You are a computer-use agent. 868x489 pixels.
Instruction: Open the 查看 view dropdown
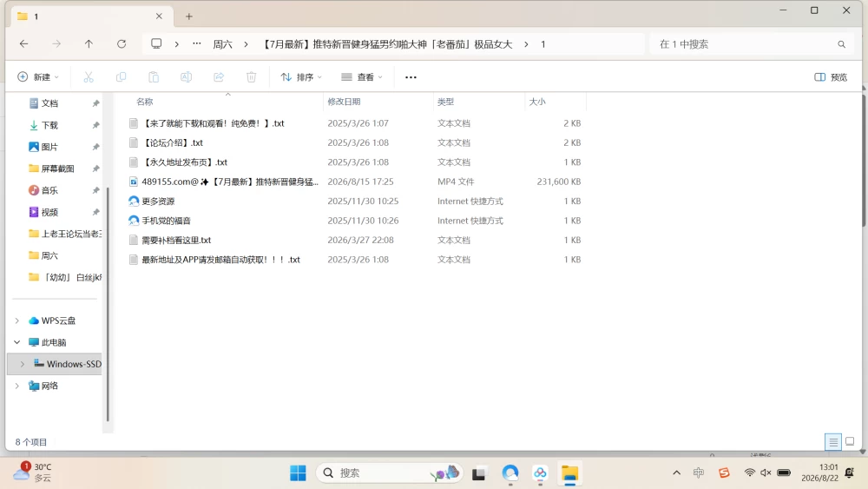[x=361, y=77]
